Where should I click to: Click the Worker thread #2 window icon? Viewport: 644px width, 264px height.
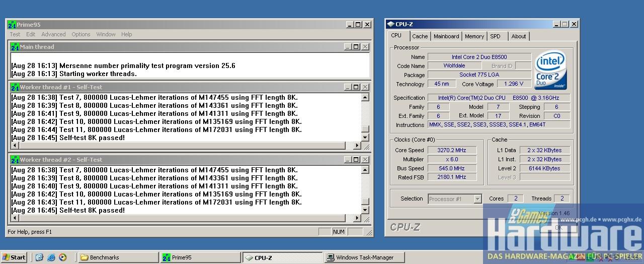tap(15, 160)
